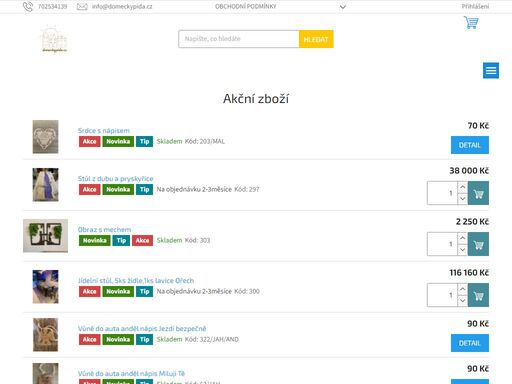Click the 'Akční zboží' heading
This screenshot has height=384, width=512.
(x=256, y=99)
